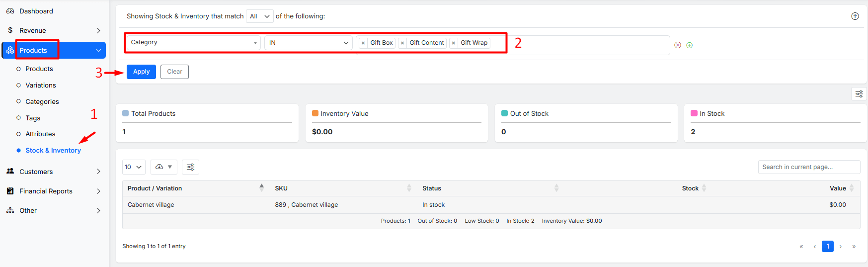Open the match All dropdown
The image size is (868, 267).
tap(259, 16)
